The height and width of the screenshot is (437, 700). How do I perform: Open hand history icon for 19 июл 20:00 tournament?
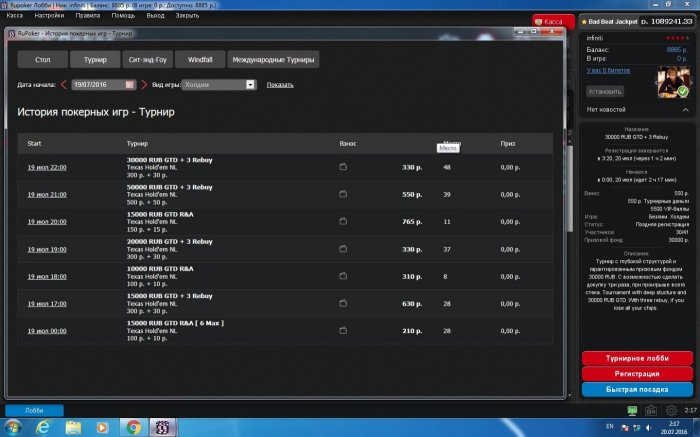[x=343, y=221]
